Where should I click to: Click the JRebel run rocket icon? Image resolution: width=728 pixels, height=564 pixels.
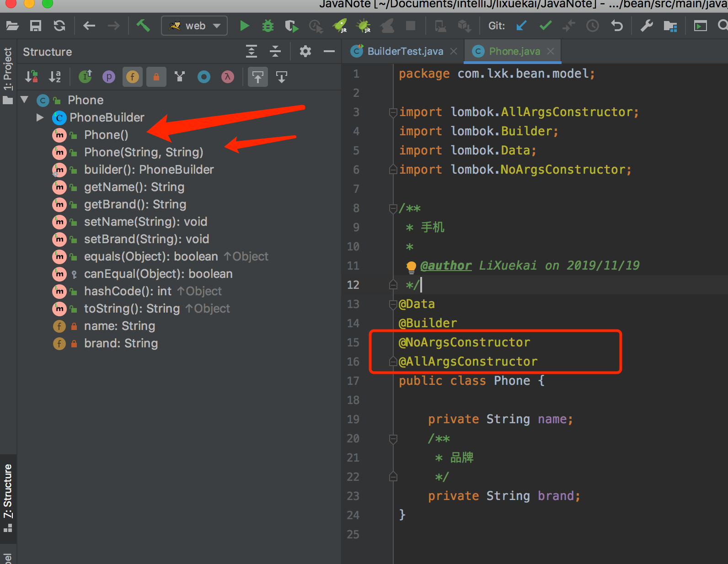pos(340,26)
